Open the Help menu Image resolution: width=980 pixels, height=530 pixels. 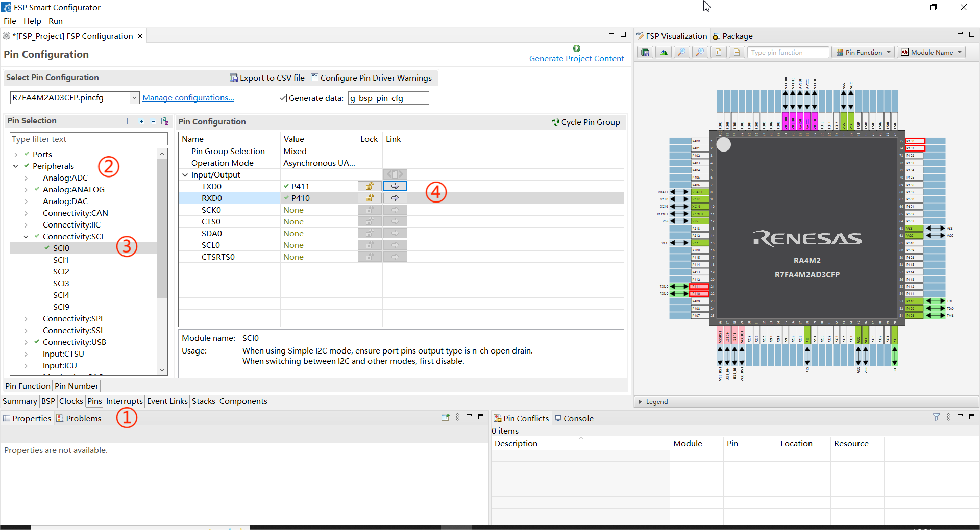click(32, 21)
